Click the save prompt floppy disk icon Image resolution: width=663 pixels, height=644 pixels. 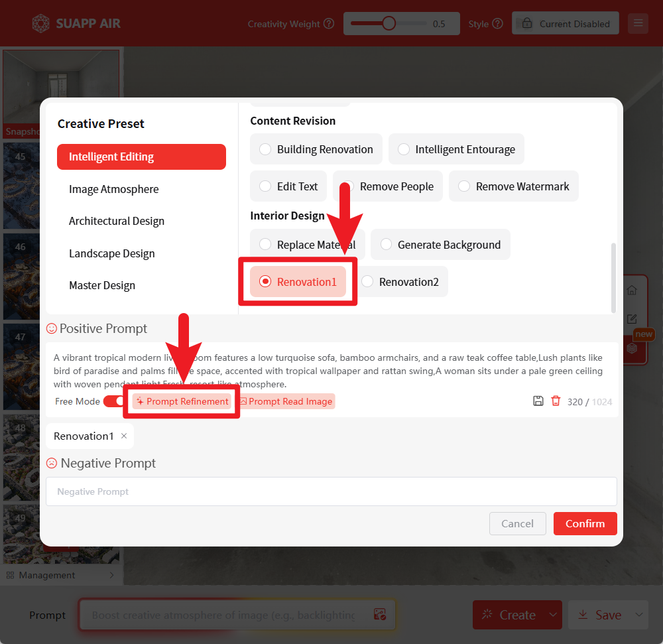[538, 401]
